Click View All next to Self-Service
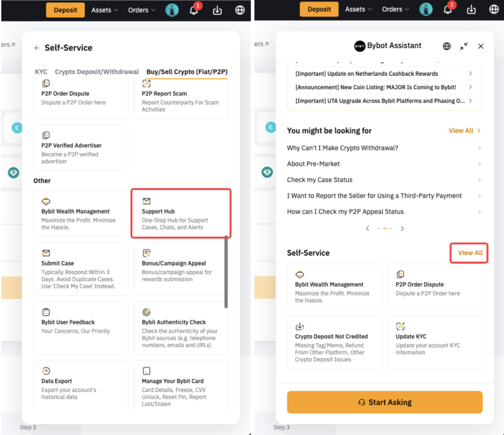This screenshot has height=435, width=504. [x=470, y=253]
